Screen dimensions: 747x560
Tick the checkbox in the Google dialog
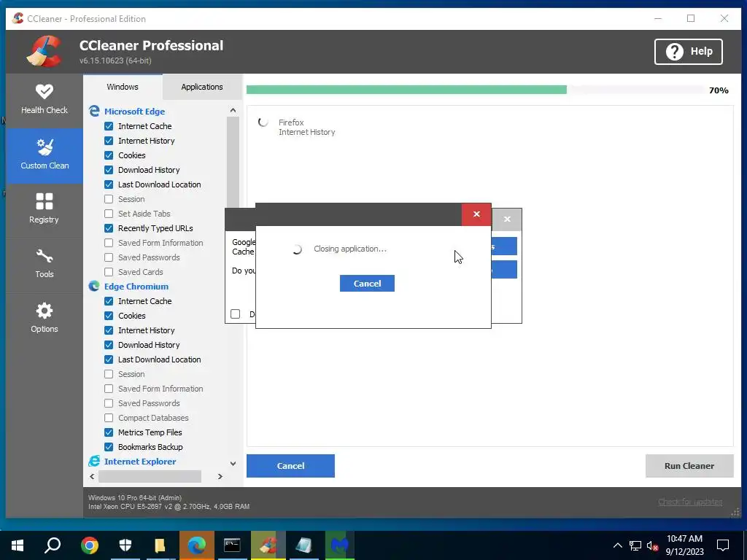coord(236,314)
